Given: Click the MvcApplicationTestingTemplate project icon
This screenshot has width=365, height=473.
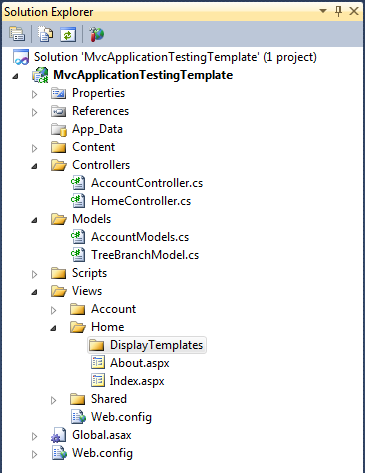Looking at the screenshot, I should (40, 75).
